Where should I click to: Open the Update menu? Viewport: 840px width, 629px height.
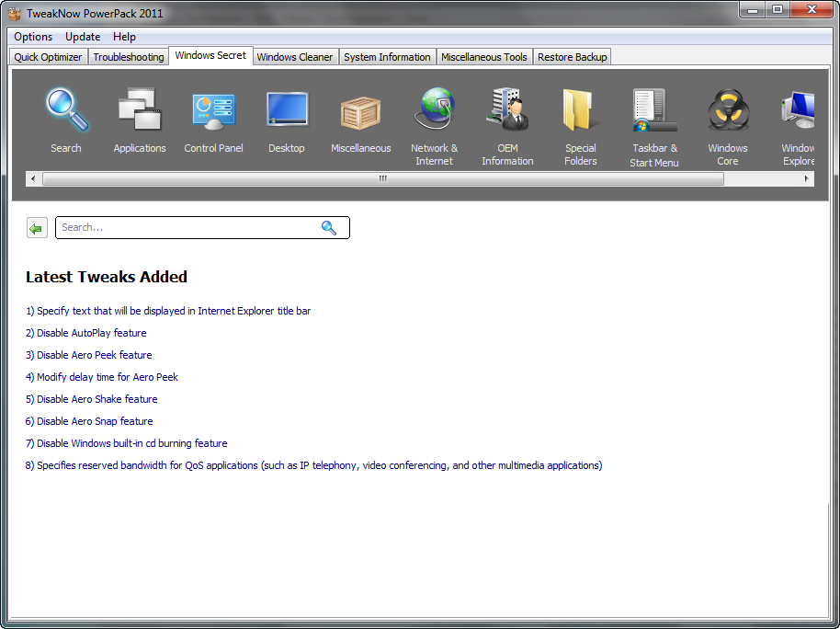tap(83, 37)
